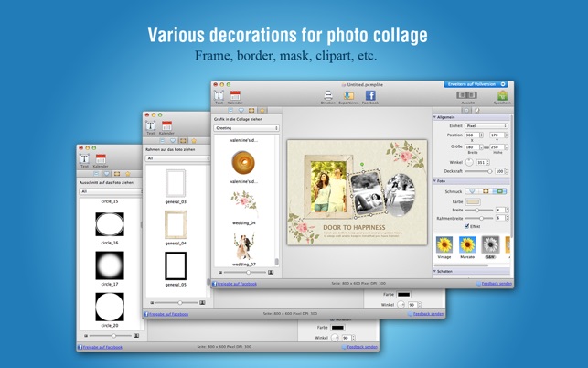
Task: Select heart mask option in Schmuck
Action: tap(472, 191)
